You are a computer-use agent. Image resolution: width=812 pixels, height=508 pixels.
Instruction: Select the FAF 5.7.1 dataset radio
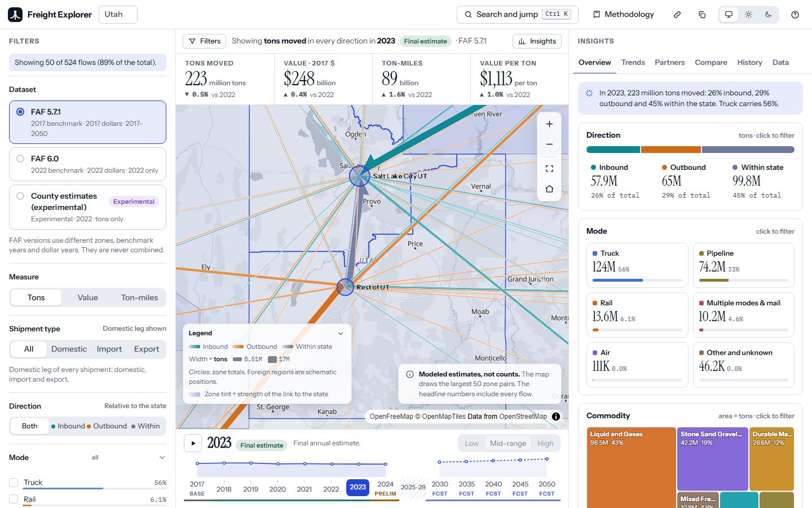tap(20, 112)
